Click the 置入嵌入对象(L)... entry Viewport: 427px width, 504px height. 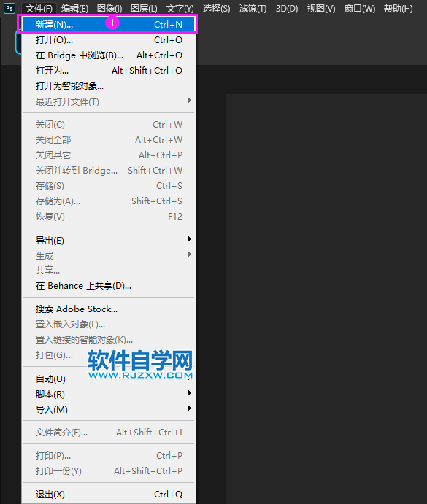109,325
